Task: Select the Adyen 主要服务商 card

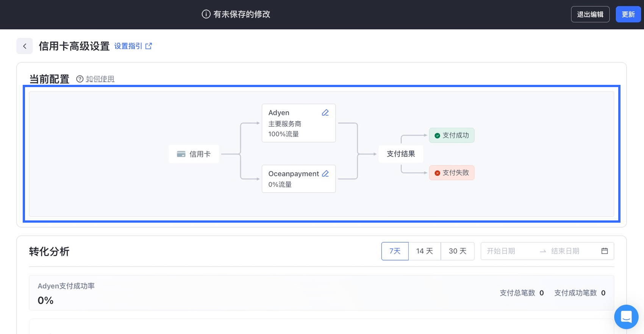Action: click(x=299, y=123)
